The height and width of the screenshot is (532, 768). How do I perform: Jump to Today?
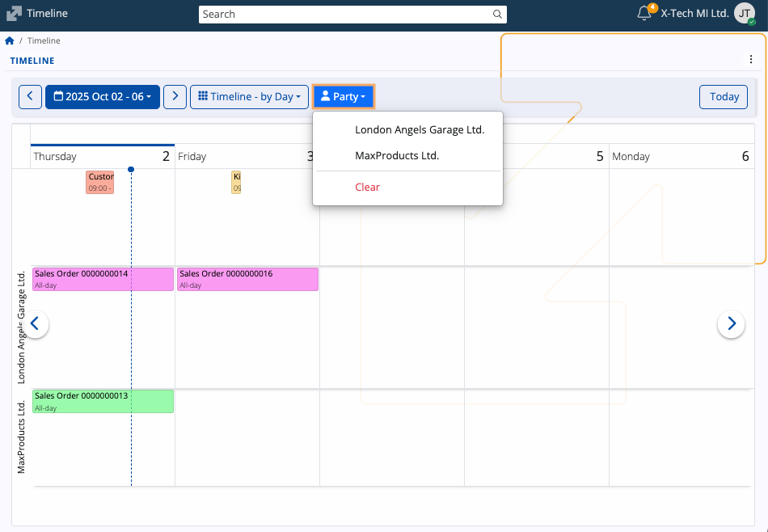pyautogui.click(x=724, y=97)
